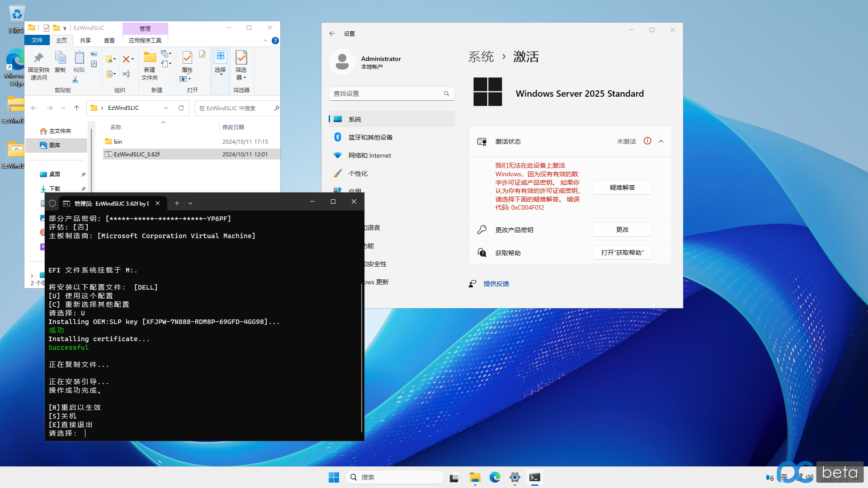
Task: Click the Copy icon in Explorer ribbon
Action: click(x=60, y=58)
